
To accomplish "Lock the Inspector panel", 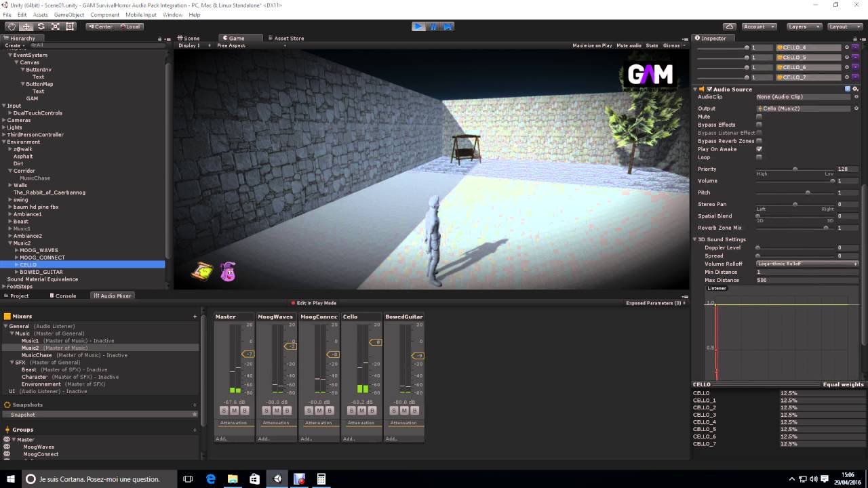I will pyautogui.click(x=855, y=38).
